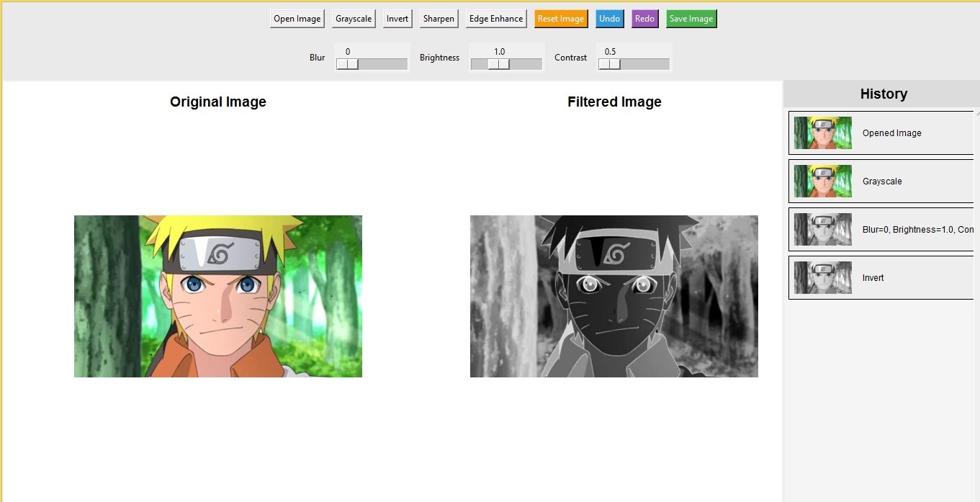Image resolution: width=980 pixels, height=502 pixels.
Task: Click the 'Blur=0, Brightness=1.0' history text
Action: click(x=918, y=230)
